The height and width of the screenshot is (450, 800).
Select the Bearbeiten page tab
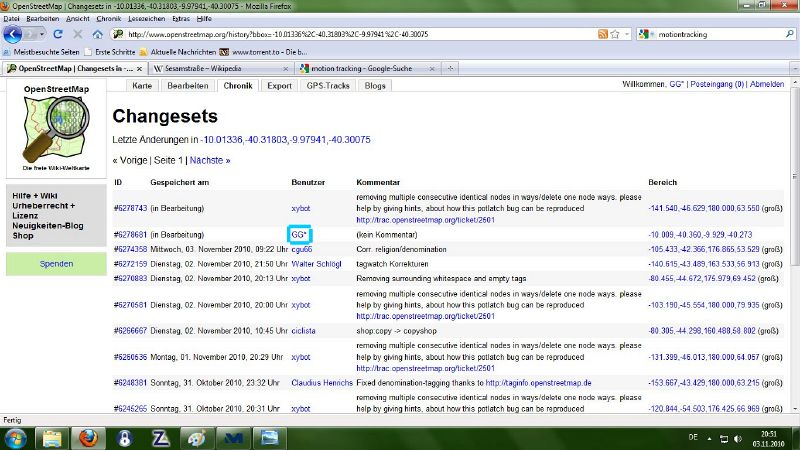[x=188, y=86]
